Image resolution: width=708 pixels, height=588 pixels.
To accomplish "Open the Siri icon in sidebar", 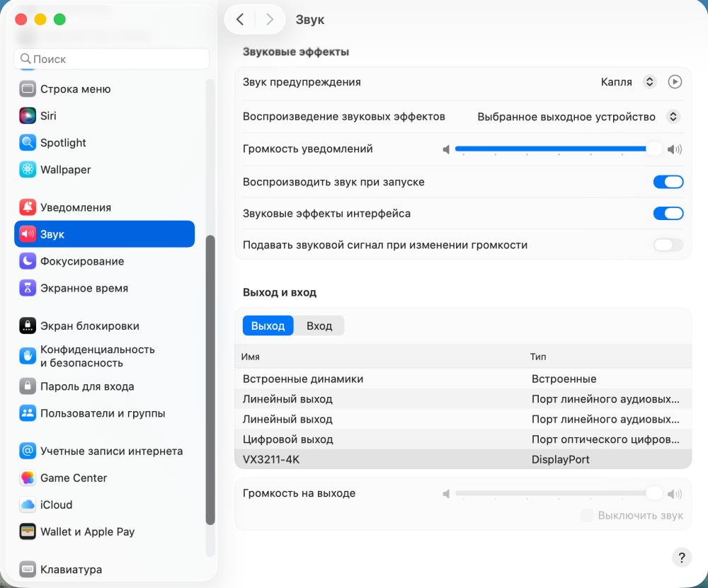I will point(28,116).
